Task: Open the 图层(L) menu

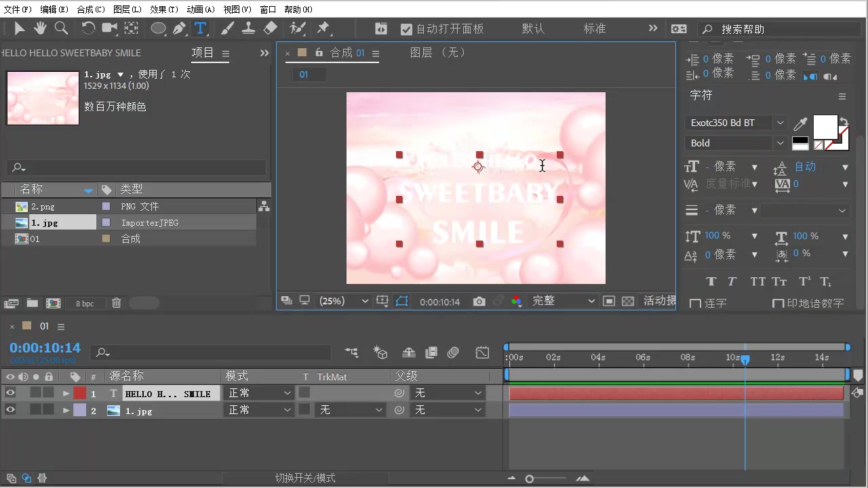Action: coord(127,9)
